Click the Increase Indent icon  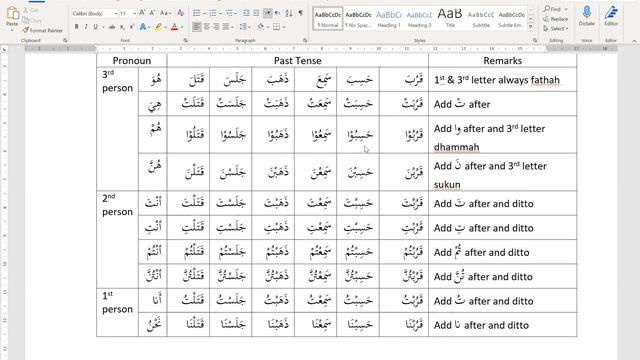pyautogui.click(x=256, y=13)
